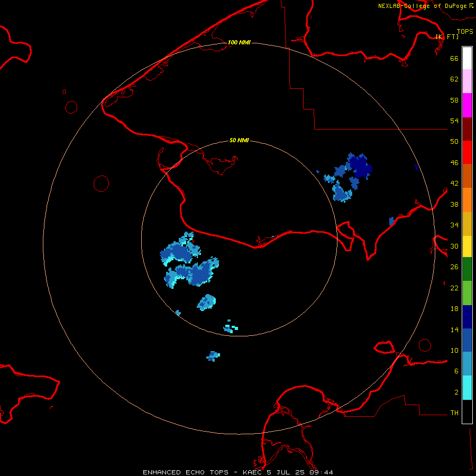Click the legend value 2
This screenshot has width=476, height=476.
(456, 392)
